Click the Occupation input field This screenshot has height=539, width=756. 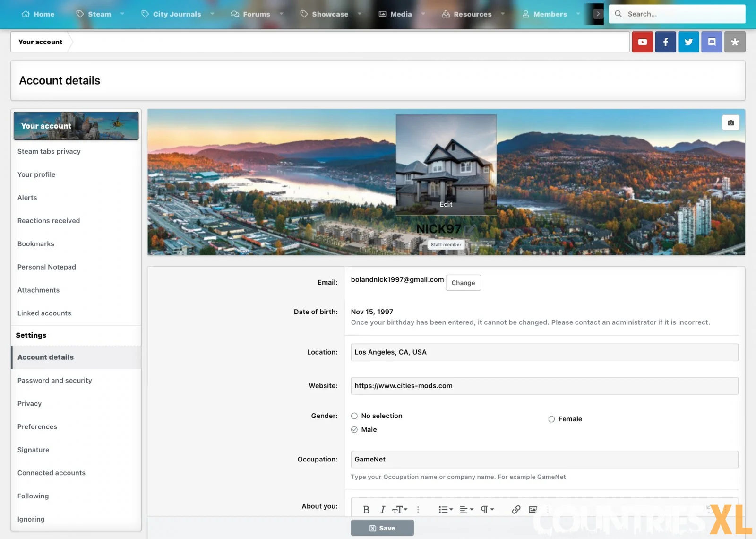click(x=544, y=460)
